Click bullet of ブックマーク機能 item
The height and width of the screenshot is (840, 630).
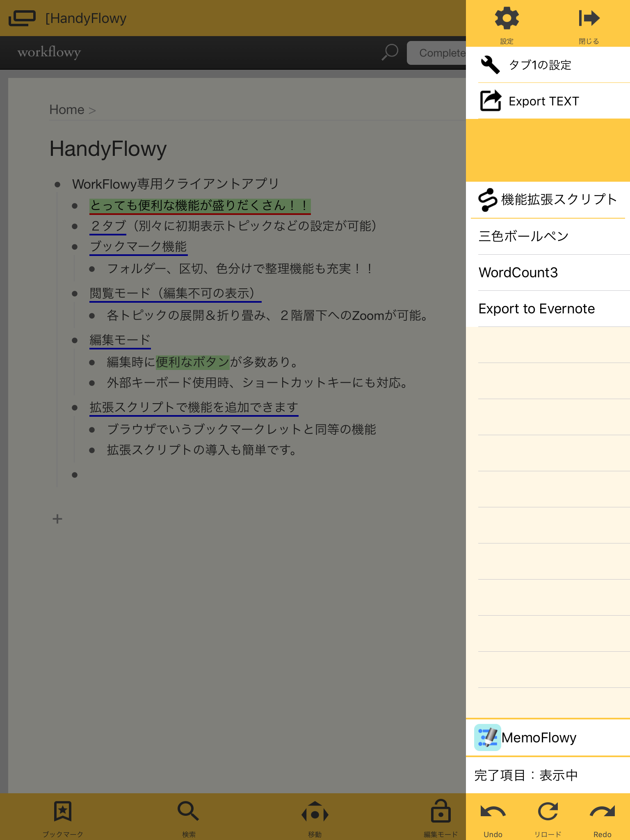click(x=75, y=247)
